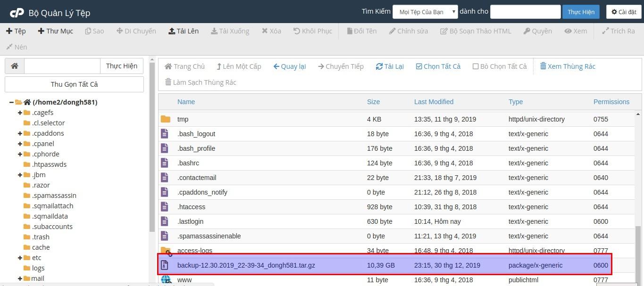
Task: Reload the listing with Tải Lại
Action: click(390, 66)
